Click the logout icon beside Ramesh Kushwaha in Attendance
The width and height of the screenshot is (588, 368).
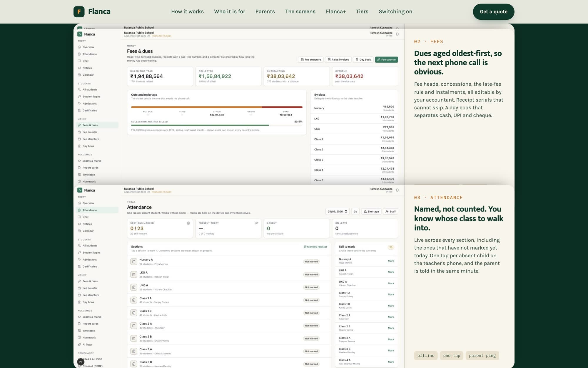click(398, 190)
